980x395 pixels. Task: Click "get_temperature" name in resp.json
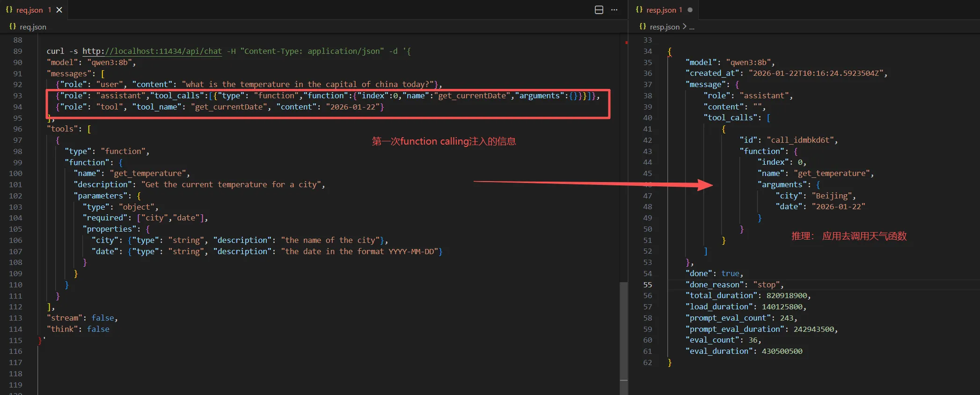pyautogui.click(x=832, y=173)
